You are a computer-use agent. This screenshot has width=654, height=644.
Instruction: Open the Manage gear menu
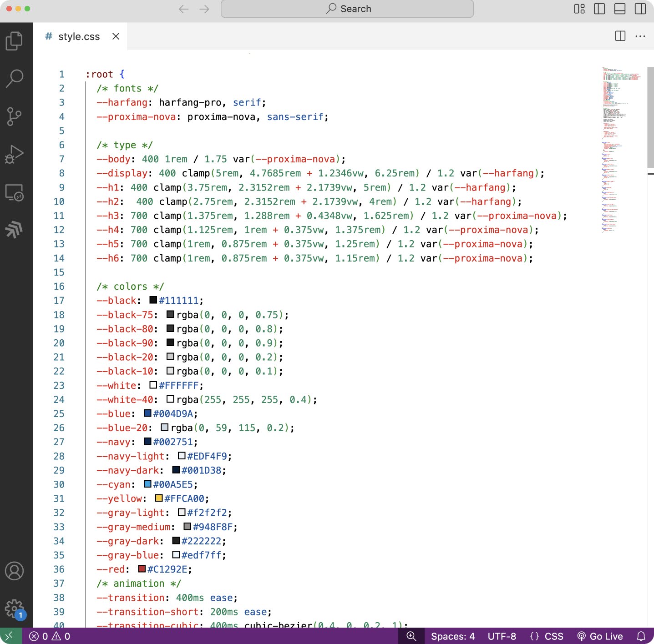click(14, 608)
